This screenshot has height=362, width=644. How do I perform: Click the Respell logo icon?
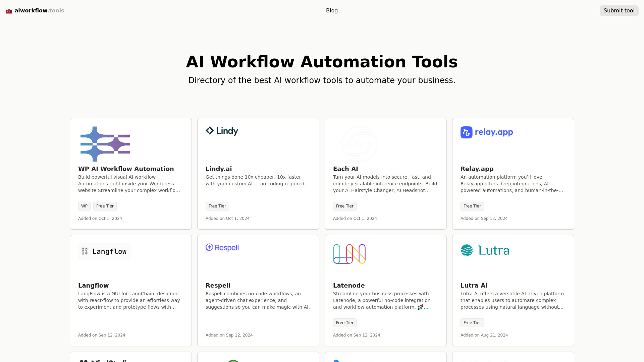click(222, 248)
